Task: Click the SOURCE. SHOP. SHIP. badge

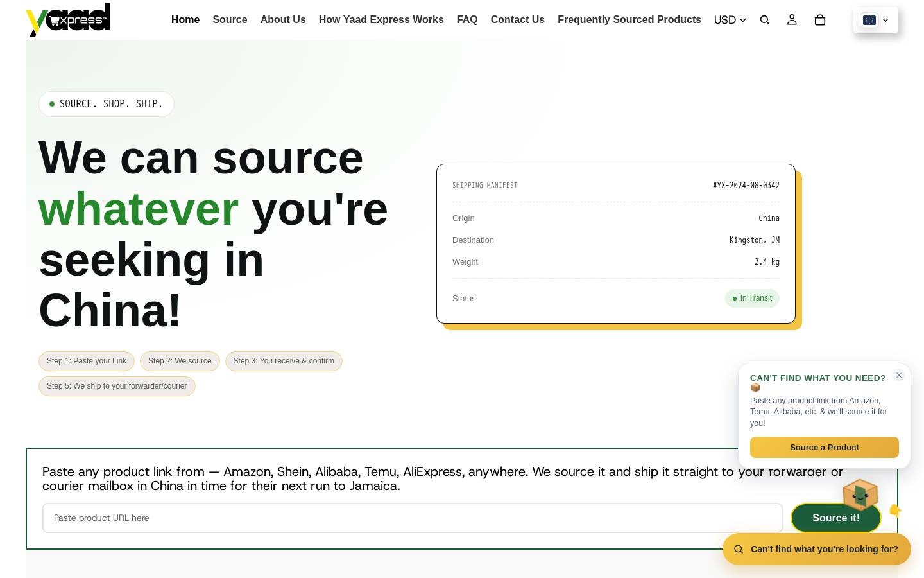Action: pyautogui.click(x=107, y=104)
